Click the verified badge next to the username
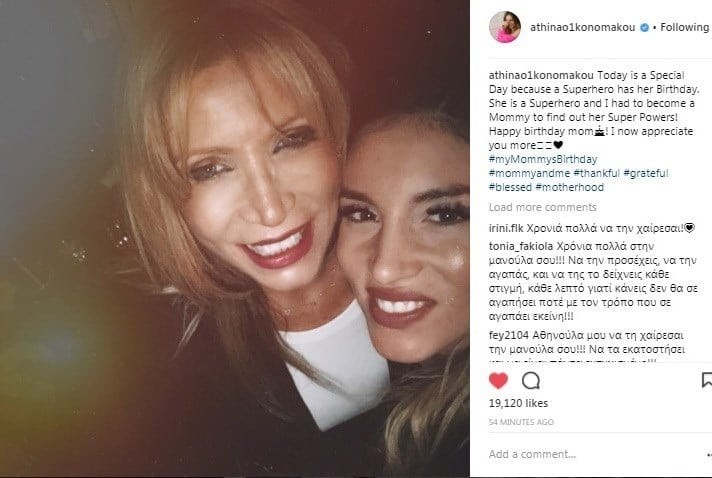Screen dimensions: 712x478 (x=644, y=28)
